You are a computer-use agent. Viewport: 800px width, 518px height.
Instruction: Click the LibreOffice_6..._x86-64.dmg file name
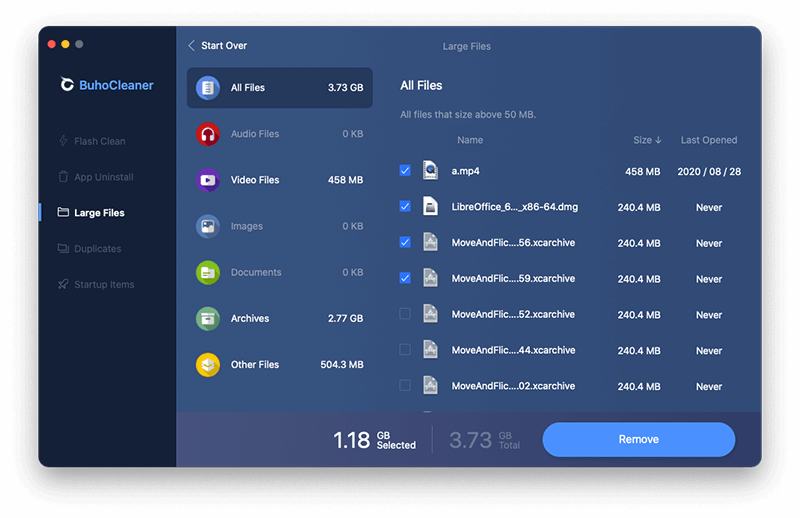point(515,207)
